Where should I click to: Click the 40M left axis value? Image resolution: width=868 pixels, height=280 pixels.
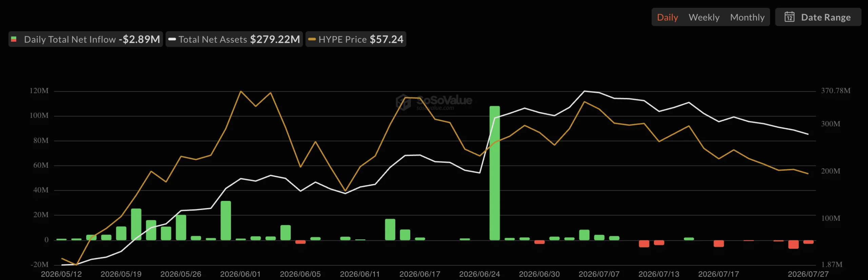pyautogui.click(x=41, y=190)
